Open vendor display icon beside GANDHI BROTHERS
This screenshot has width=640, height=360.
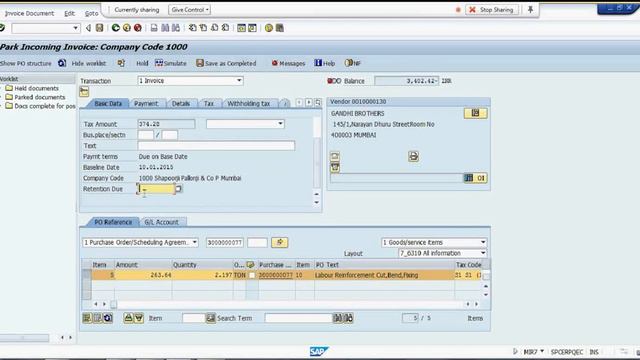tap(476, 113)
